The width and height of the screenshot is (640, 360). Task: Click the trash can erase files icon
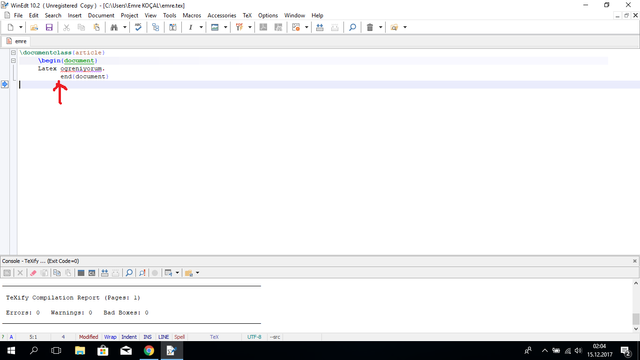coord(370,27)
